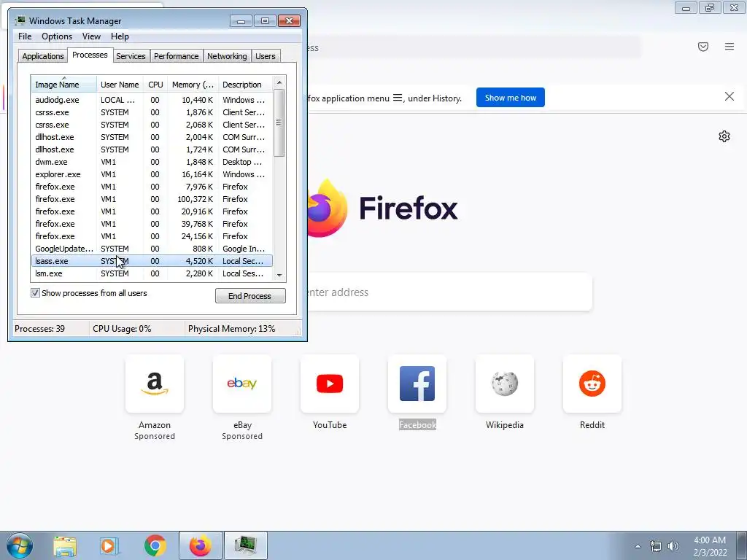Switch to the Services tab
This screenshot has width=747, height=560.
[131, 56]
